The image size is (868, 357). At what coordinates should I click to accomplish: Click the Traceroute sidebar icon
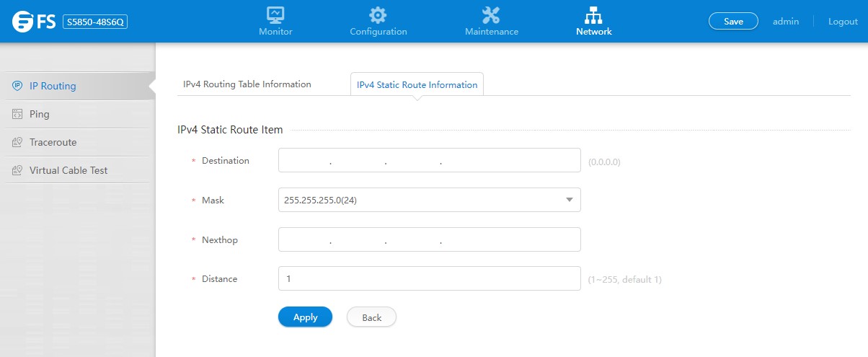(x=17, y=142)
